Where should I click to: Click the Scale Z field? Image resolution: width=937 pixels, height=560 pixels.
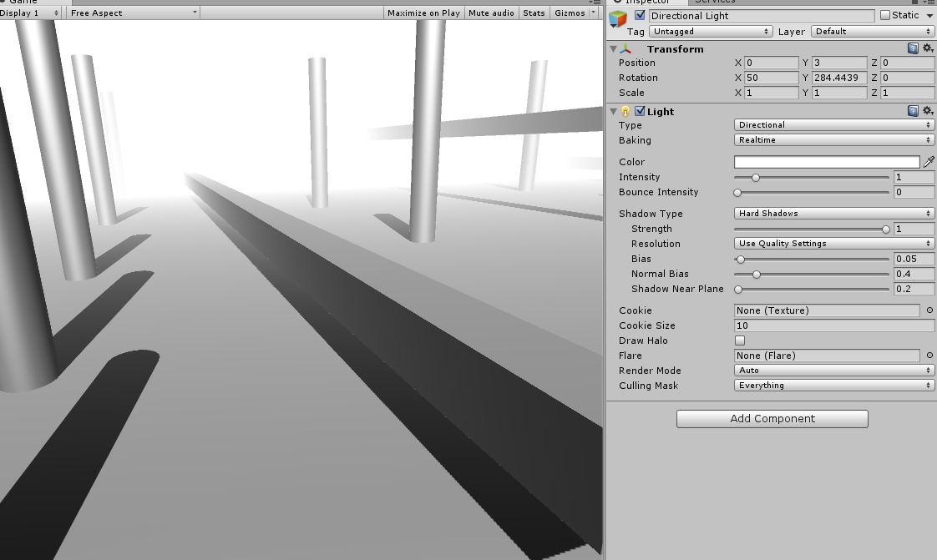pyautogui.click(x=907, y=93)
